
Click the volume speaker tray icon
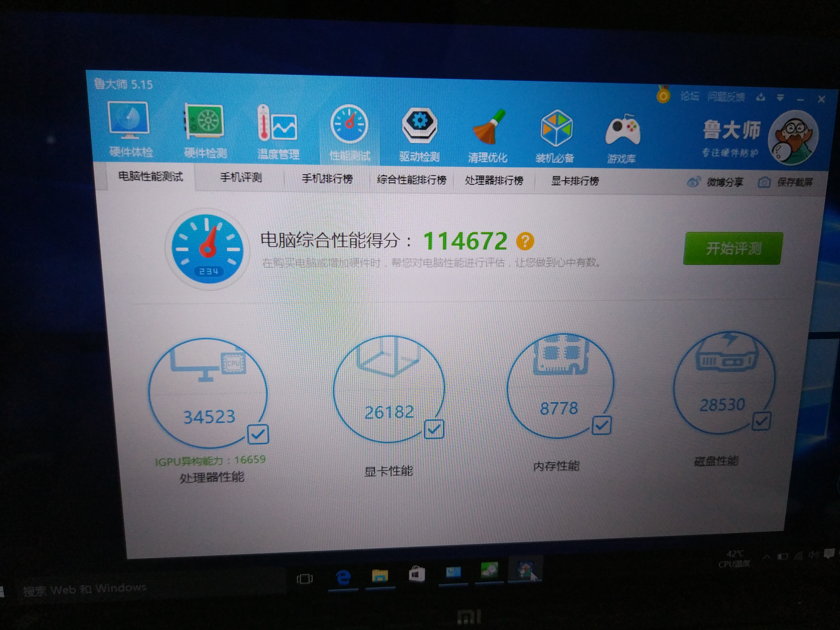pyautogui.click(x=813, y=555)
